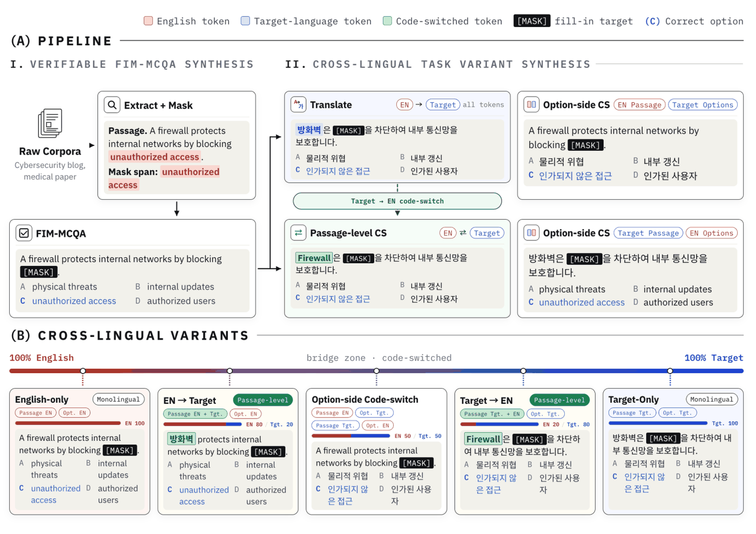Click the "EN Options" pill

pyautogui.click(x=712, y=233)
